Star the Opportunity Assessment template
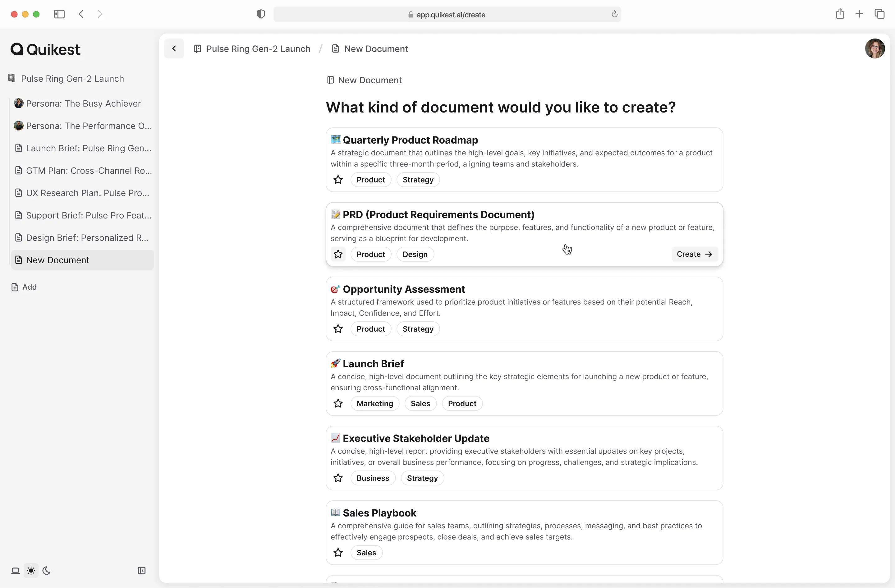The image size is (895, 588). pyautogui.click(x=338, y=329)
